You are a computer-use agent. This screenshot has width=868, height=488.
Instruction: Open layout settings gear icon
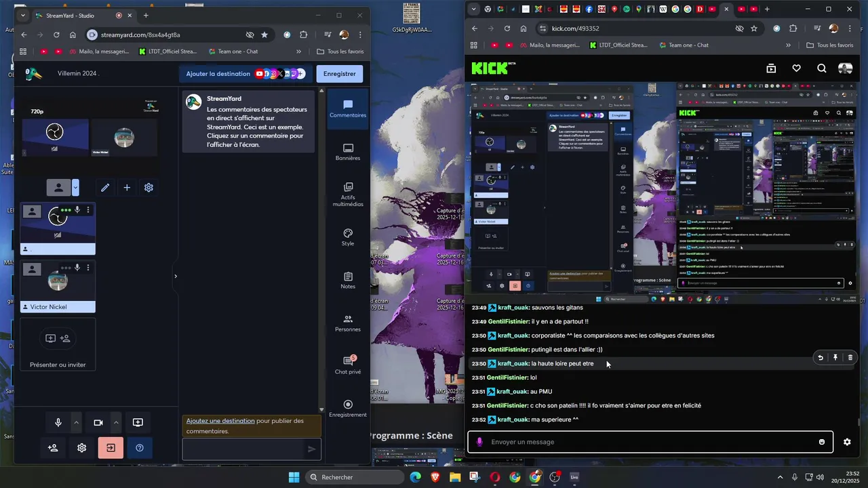click(x=149, y=188)
